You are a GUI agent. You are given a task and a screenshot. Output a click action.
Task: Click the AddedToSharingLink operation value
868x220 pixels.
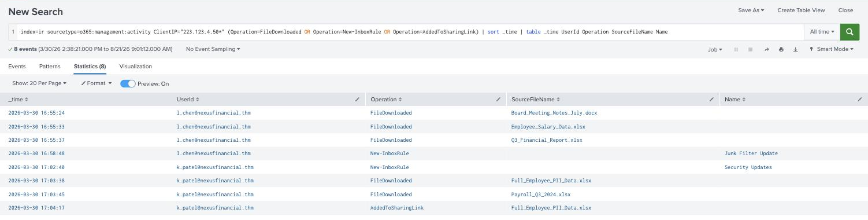click(397, 208)
